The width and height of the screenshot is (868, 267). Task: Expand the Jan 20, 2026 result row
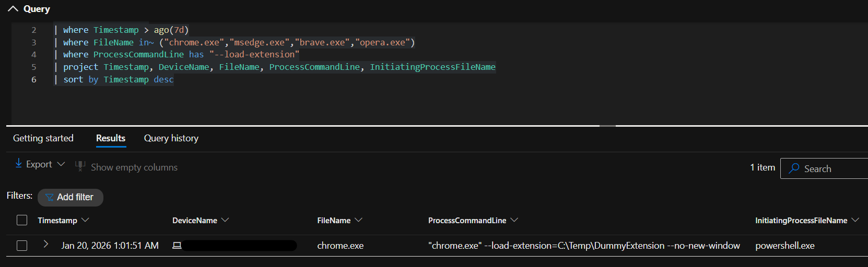point(46,244)
